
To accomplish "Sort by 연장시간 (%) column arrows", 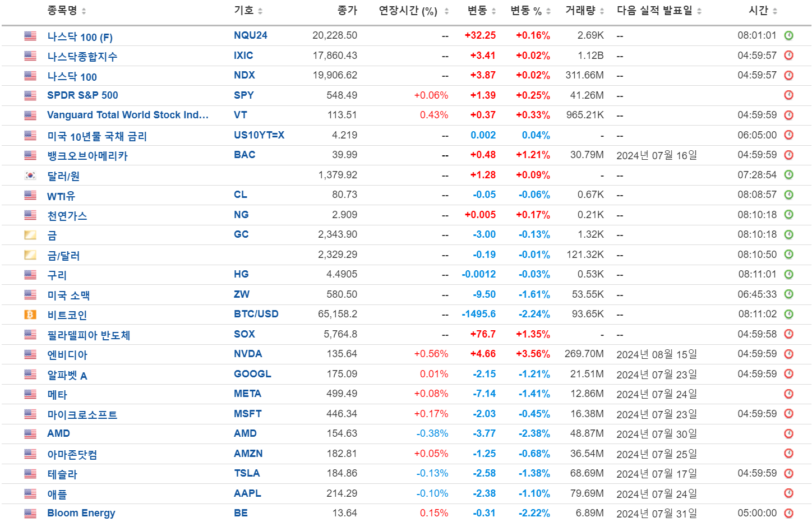I will 446,11.
